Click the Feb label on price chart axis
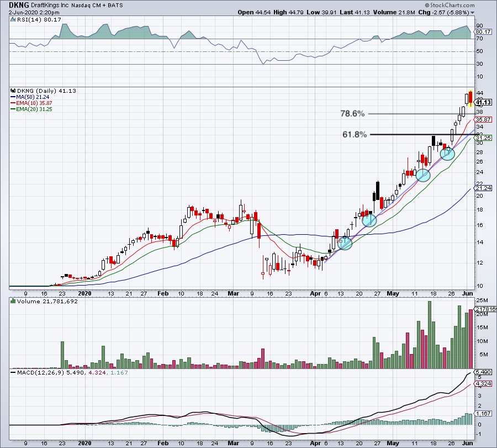This screenshot has width=497, height=448. tap(163, 293)
